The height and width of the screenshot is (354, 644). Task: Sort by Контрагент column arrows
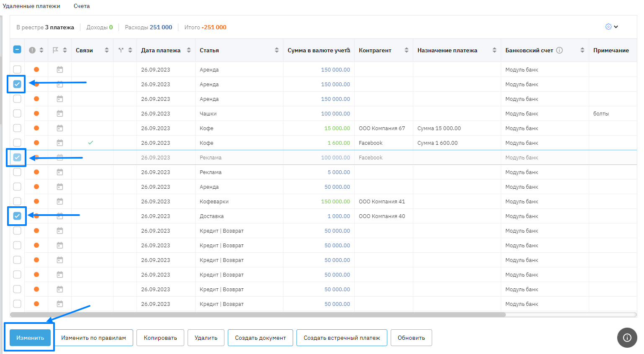coord(406,50)
